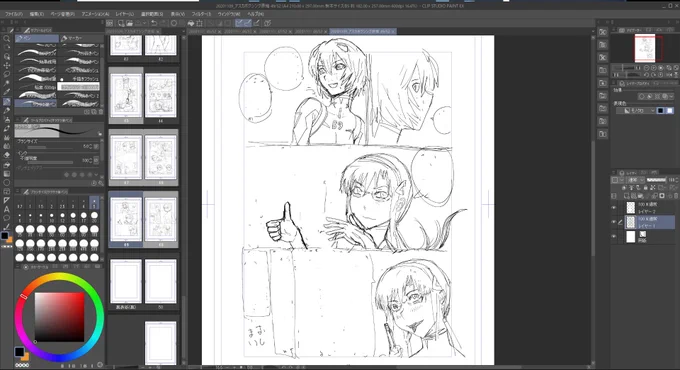Open the フィルター menu

click(201, 14)
